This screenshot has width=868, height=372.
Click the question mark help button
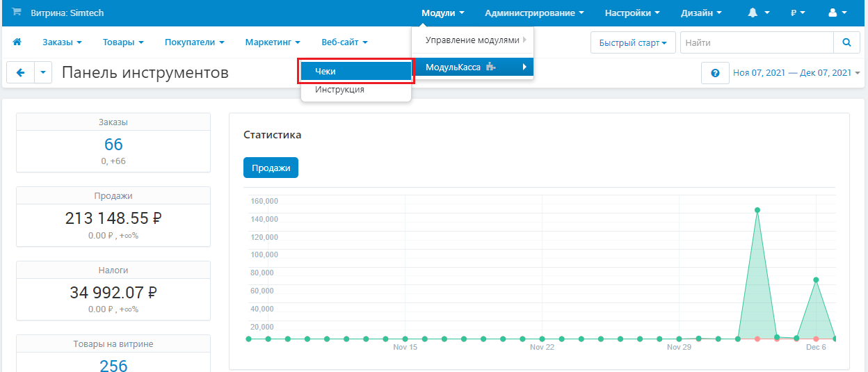(x=715, y=72)
